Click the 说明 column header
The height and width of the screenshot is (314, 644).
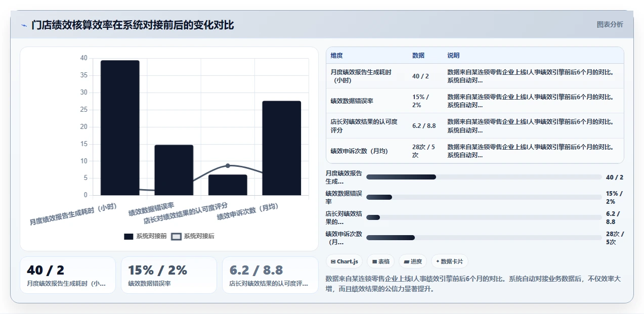(453, 56)
